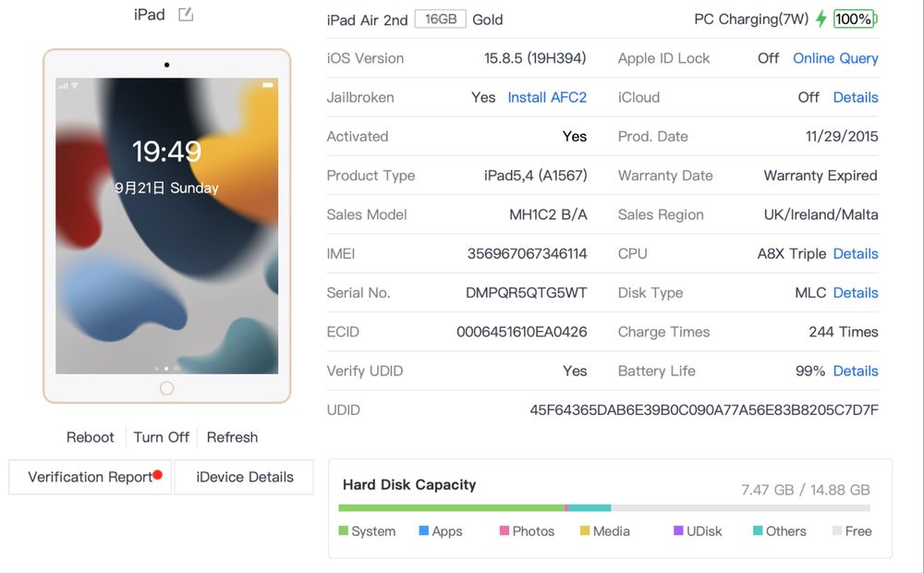Viewport: 924px width, 573px height.
Task: Click the iOS version 15.8.5 (19H394)
Action: [535, 58]
